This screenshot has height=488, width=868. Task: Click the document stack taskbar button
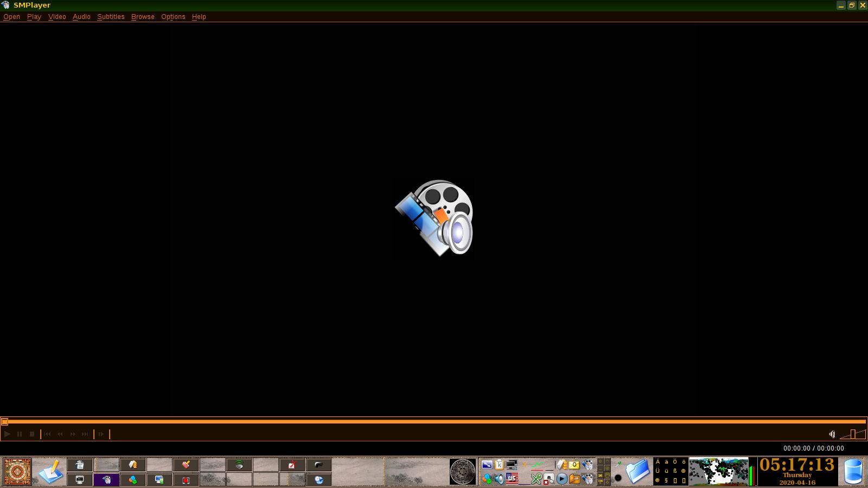80,465
